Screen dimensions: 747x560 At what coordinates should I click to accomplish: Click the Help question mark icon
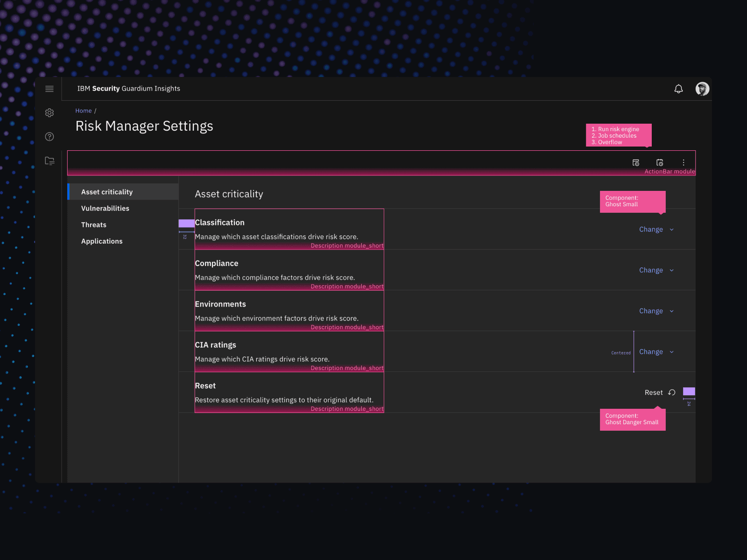coord(49,136)
